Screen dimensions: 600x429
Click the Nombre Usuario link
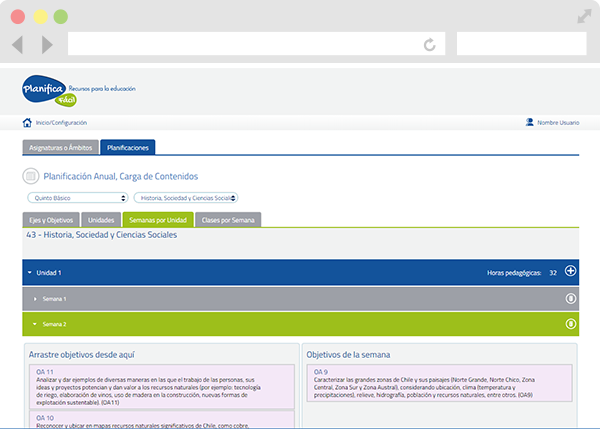click(558, 123)
